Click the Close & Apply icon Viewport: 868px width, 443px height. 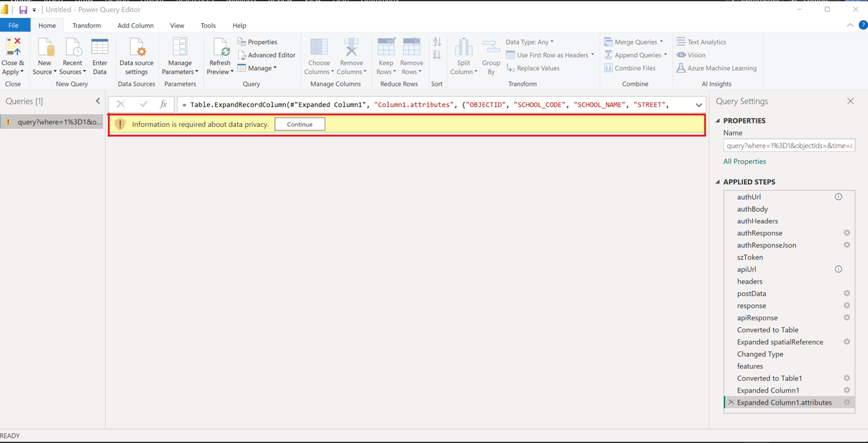13,47
